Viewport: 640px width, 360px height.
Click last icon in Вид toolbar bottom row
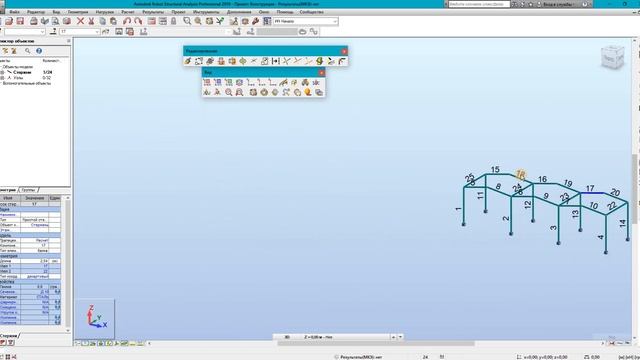point(319,93)
